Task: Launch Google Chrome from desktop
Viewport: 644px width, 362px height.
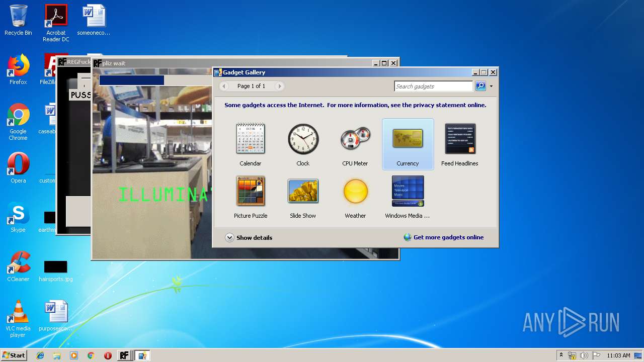Action: coord(18,122)
